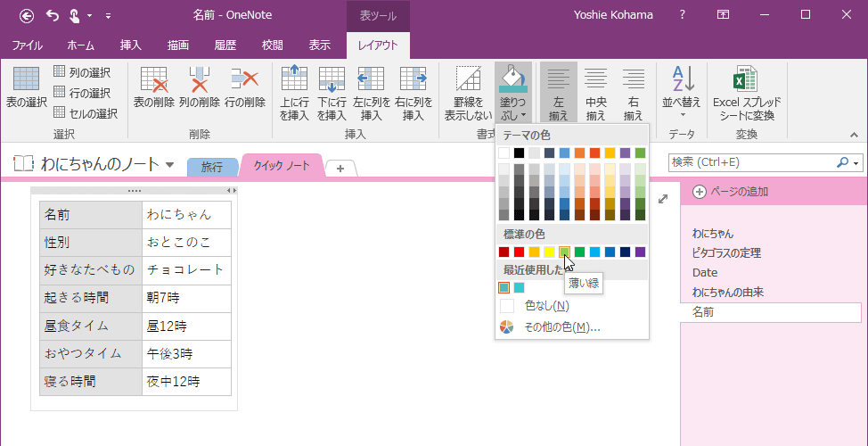The width and height of the screenshot is (868, 446).
Task: Pick the 薄い緑 light green standard color
Action: [x=565, y=252]
